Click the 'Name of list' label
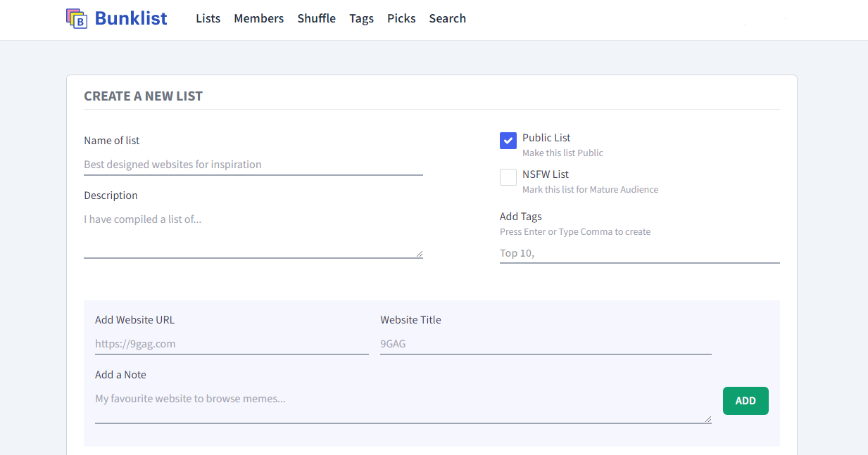Viewport: 868px width, 455px height. tap(112, 141)
